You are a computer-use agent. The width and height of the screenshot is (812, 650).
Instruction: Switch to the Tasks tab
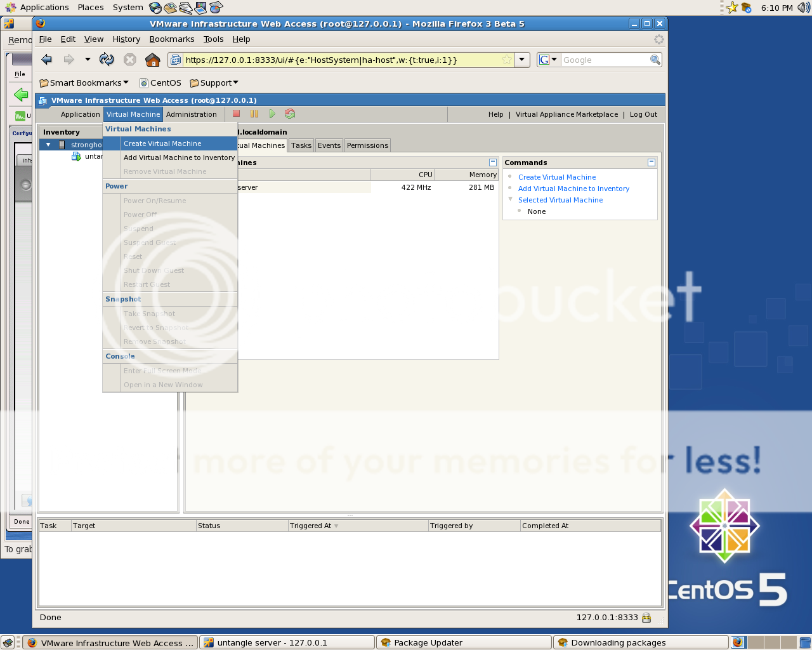pyautogui.click(x=301, y=145)
